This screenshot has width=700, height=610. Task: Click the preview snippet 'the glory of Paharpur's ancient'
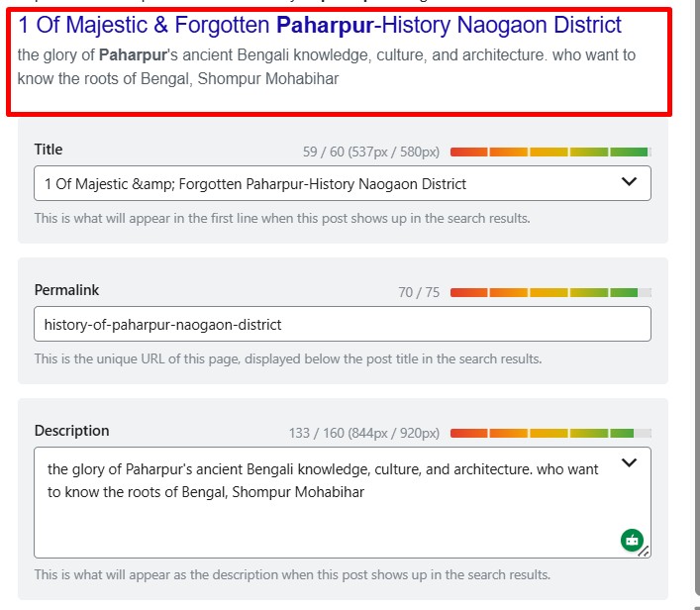coord(125,54)
